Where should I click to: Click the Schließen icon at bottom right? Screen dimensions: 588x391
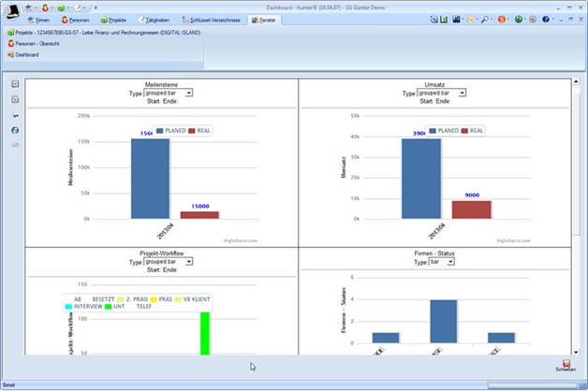566,364
